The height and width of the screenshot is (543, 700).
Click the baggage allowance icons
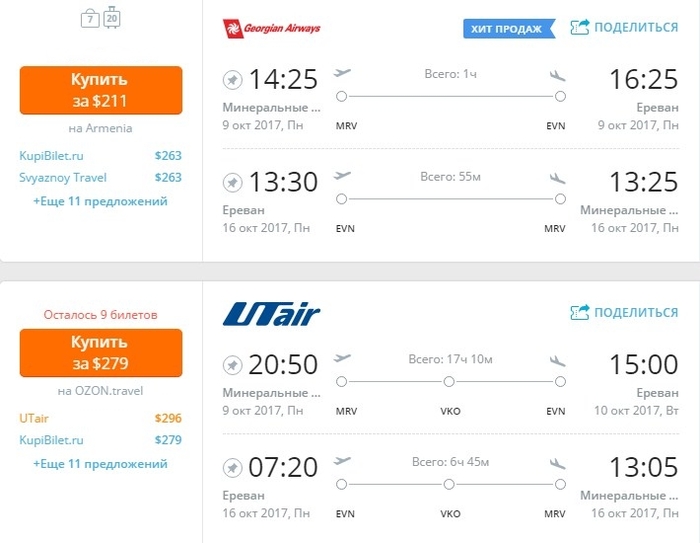99,18
